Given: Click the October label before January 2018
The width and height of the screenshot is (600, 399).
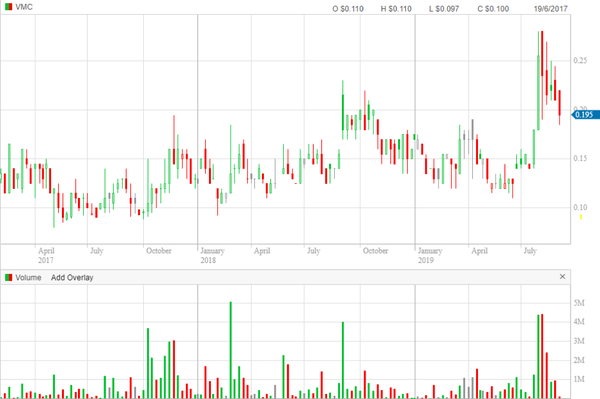Looking at the screenshot, I should (x=158, y=251).
